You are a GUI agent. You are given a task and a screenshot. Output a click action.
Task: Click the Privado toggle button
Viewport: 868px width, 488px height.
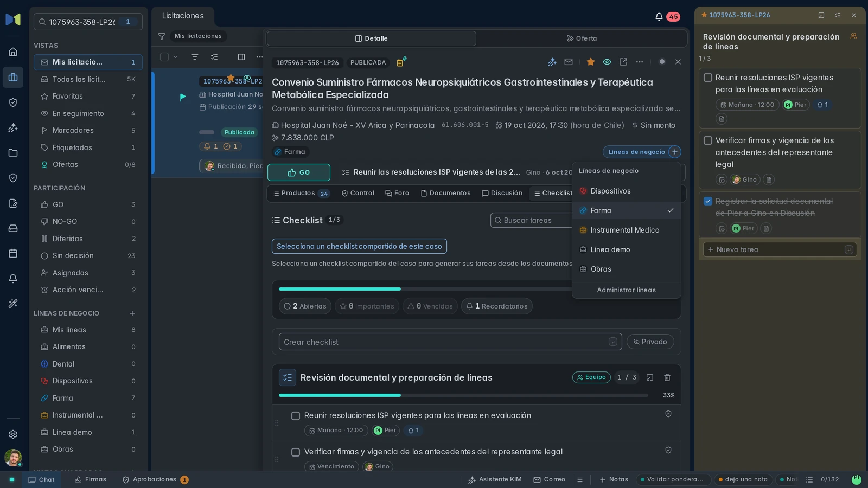coord(650,342)
